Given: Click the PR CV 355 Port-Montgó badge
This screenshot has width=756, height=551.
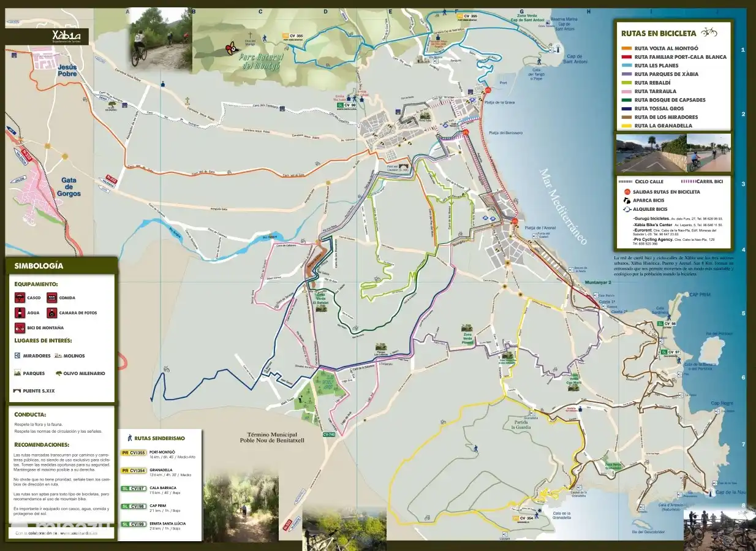Looking at the screenshot, I should pyautogui.click(x=134, y=453).
